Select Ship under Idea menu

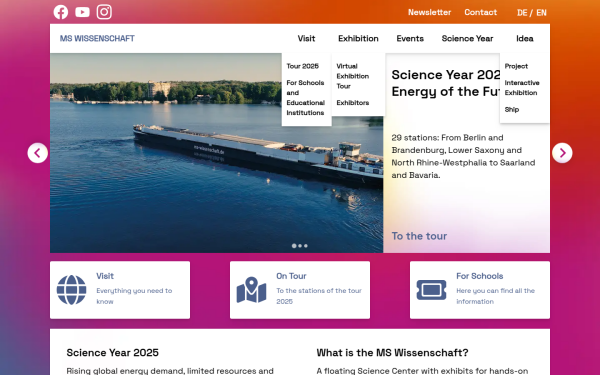click(512, 109)
